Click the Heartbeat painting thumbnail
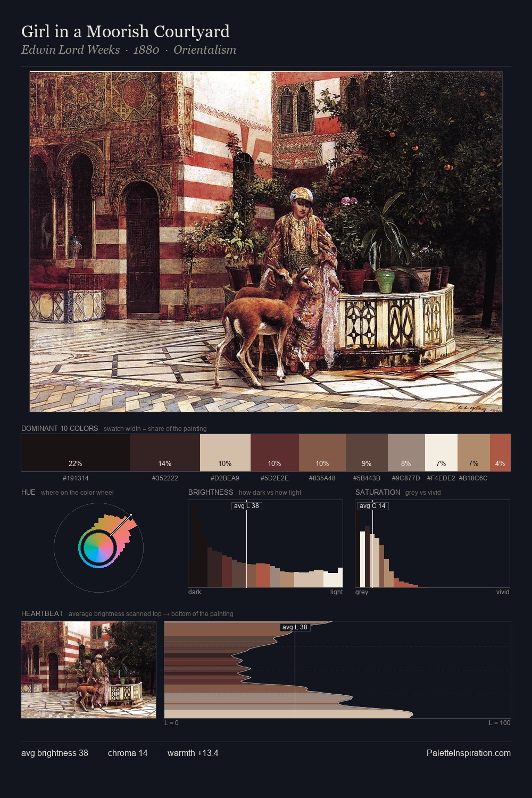The height and width of the screenshot is (798, 532). pos(89,670)
